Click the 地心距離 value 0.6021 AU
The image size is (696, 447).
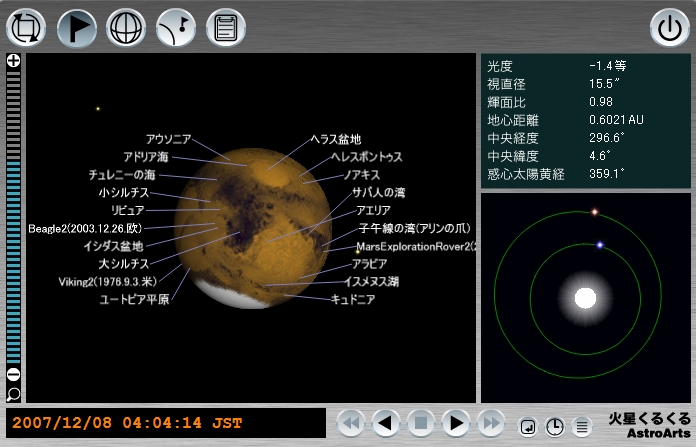tap(616, 120)
